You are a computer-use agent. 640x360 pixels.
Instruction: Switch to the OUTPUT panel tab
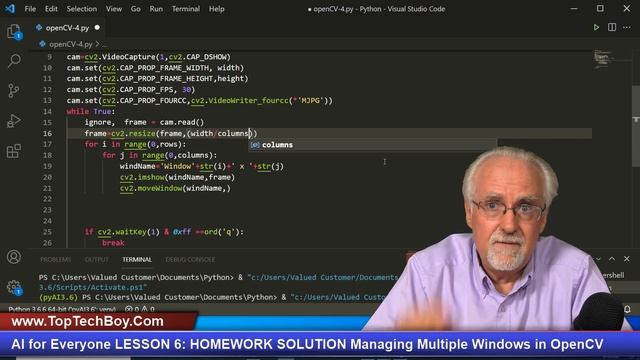97,260
